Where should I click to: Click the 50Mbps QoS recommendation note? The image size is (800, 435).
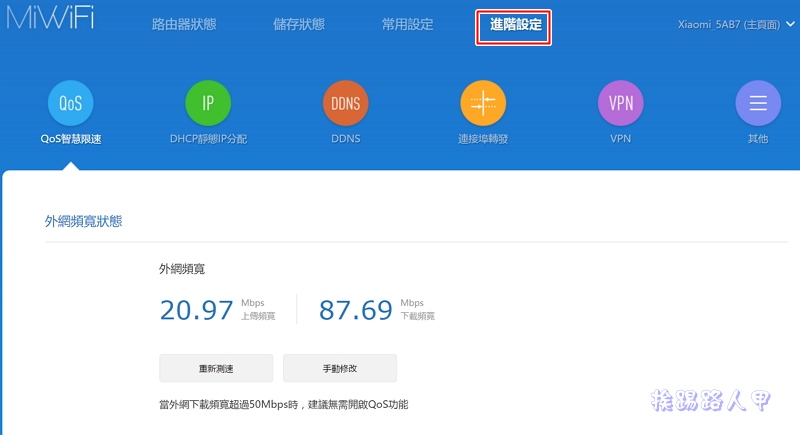click(x=284, y=404)
